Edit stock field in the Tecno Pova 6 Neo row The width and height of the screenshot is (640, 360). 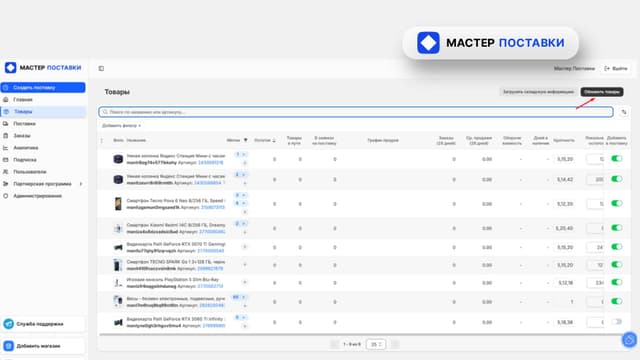coord(595,204)
